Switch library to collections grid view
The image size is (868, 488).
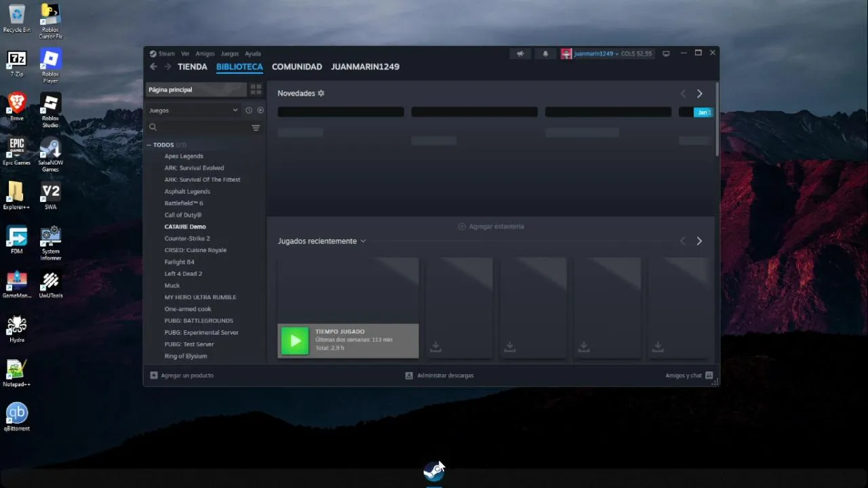click(256, 89)
